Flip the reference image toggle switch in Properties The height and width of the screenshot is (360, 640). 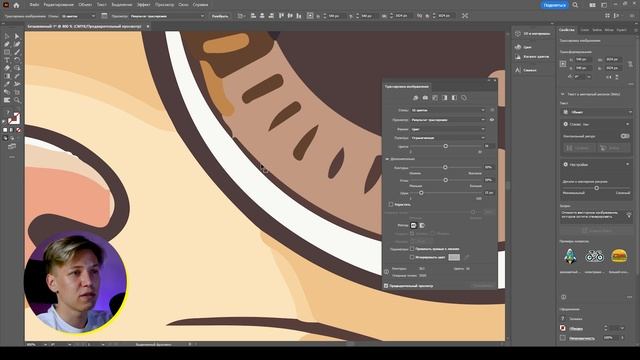[x=624, y=136]
